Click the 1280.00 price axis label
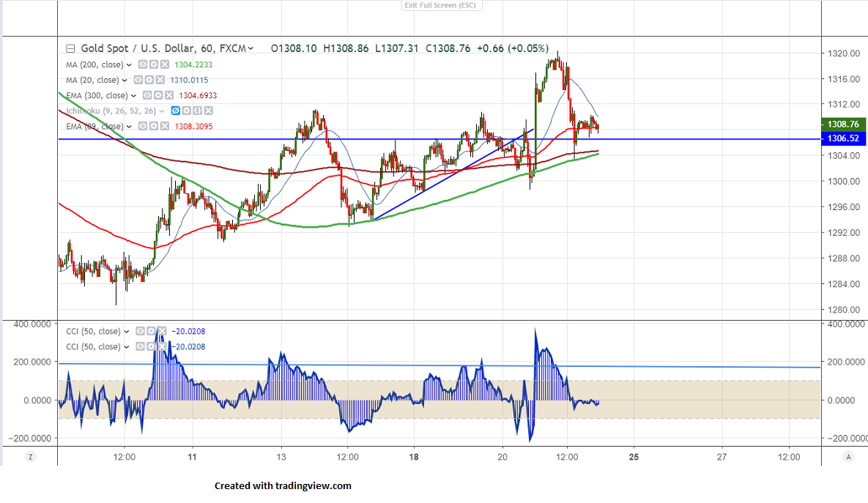The height and width of the screenshot is (503, 868). [844, 309]
